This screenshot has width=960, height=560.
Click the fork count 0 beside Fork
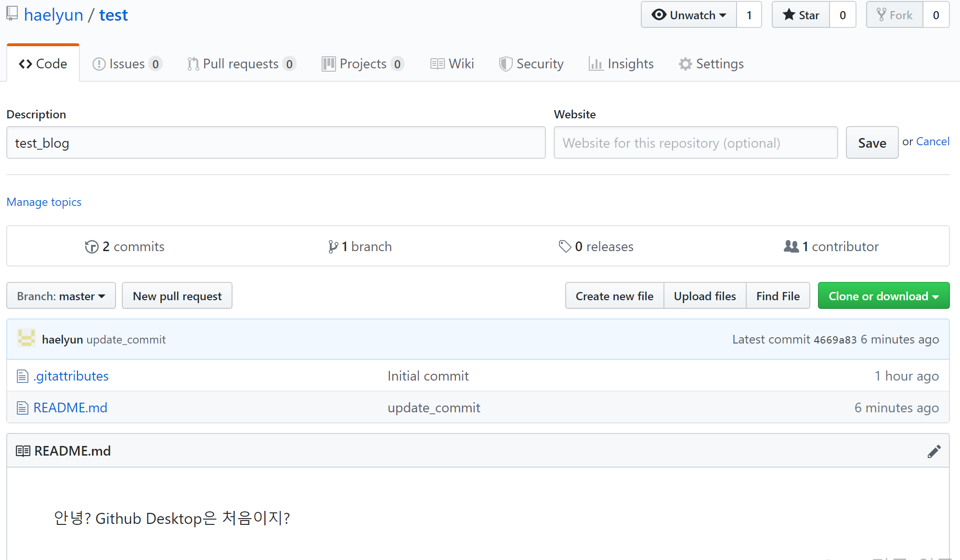936,15
